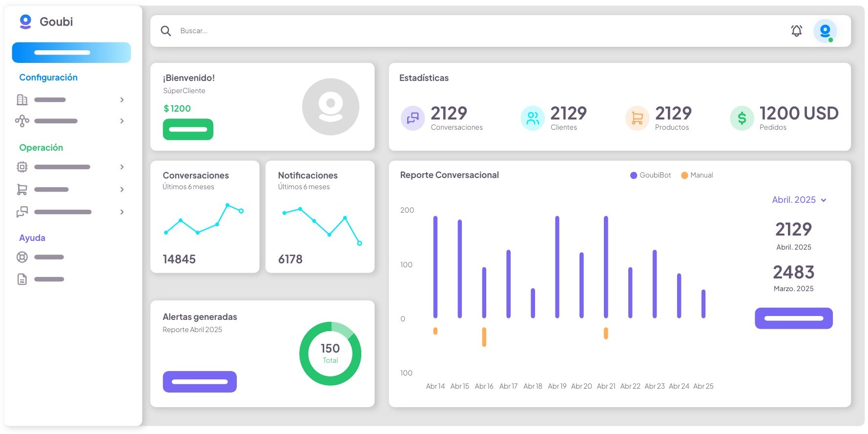Click the Pedidos dollar statistics icon
The image size is (868, 434).
742,118
